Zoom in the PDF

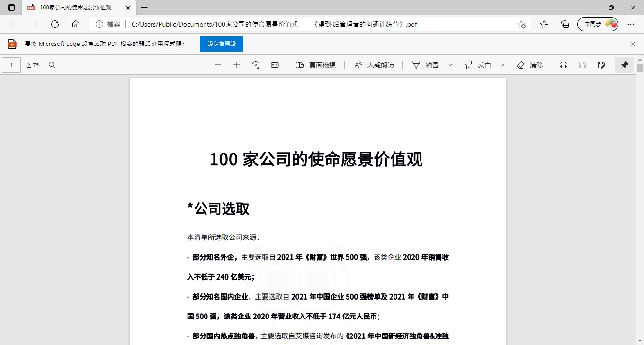click(237, 65)
